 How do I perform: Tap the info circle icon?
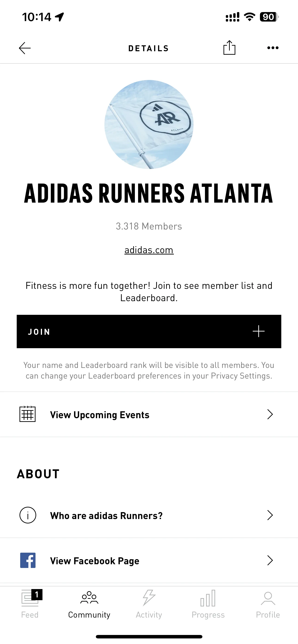pyautogui.click(x=28, y=515)
